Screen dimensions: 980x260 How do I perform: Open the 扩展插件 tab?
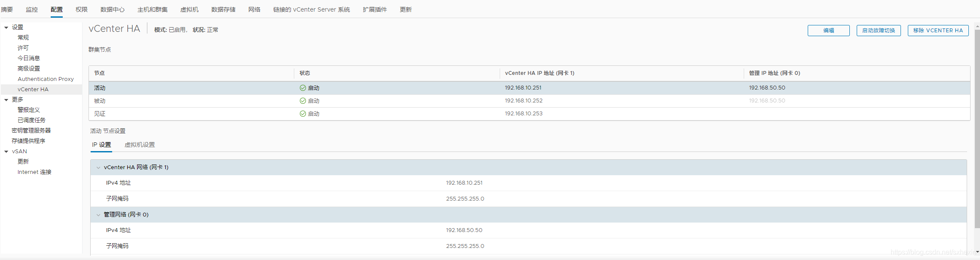click(x=375, y=9)
